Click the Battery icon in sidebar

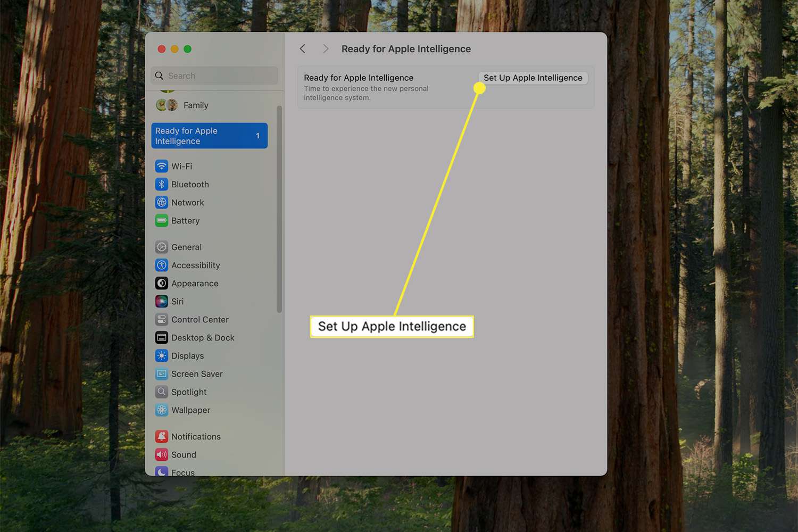coord(162,221)
